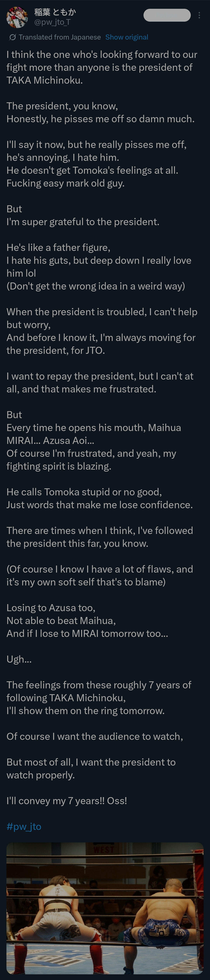
Task: Click the parenthetical about having many flaws
Action: tap(100, 576)
